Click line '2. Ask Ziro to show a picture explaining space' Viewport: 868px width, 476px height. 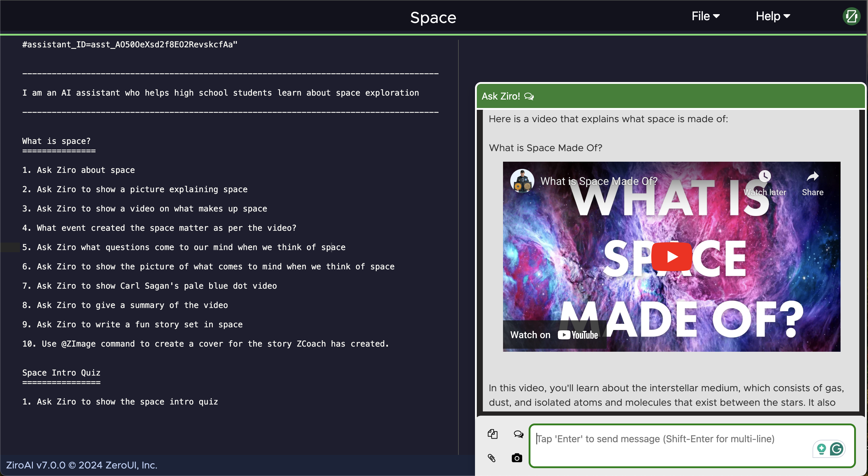pyautogui.click(x=135, y=189)
